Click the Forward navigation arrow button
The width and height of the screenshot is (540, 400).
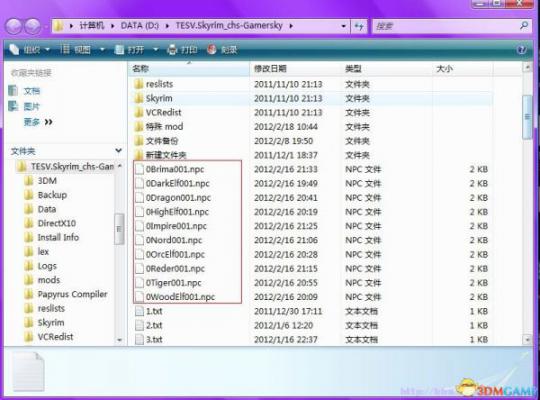[x=33, y=26]
